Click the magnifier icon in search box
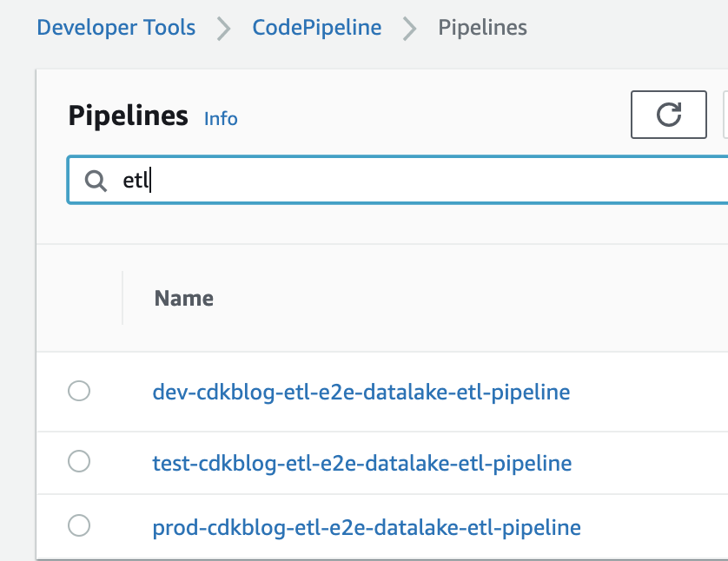This screenshot has width=728, height=561. (x=95, y=180)
